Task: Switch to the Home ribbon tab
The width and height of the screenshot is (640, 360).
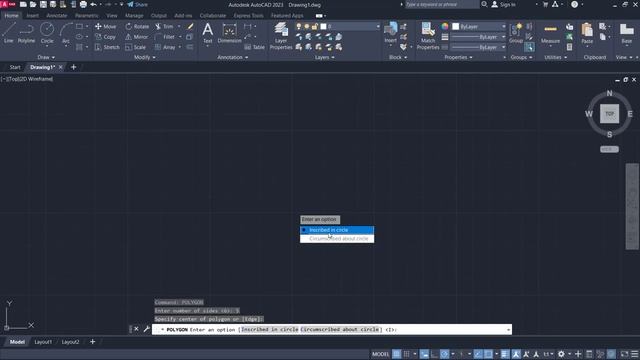Action: [x=11, y=16]
